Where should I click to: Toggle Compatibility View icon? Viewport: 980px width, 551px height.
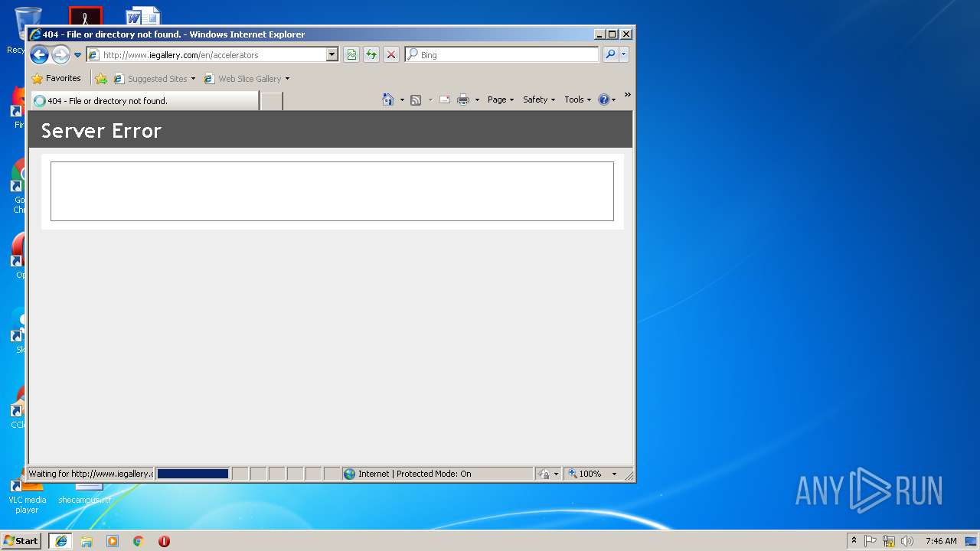click(x=351, y=54)
